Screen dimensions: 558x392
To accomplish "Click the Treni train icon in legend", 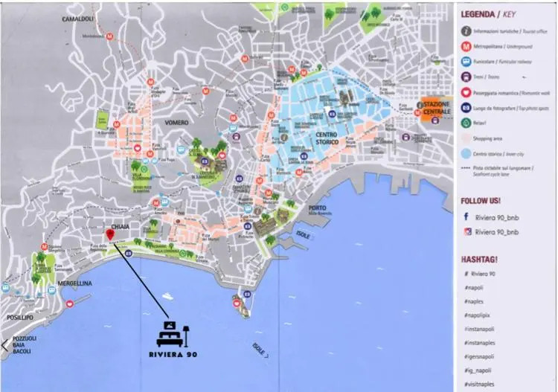I will point(466,77).
